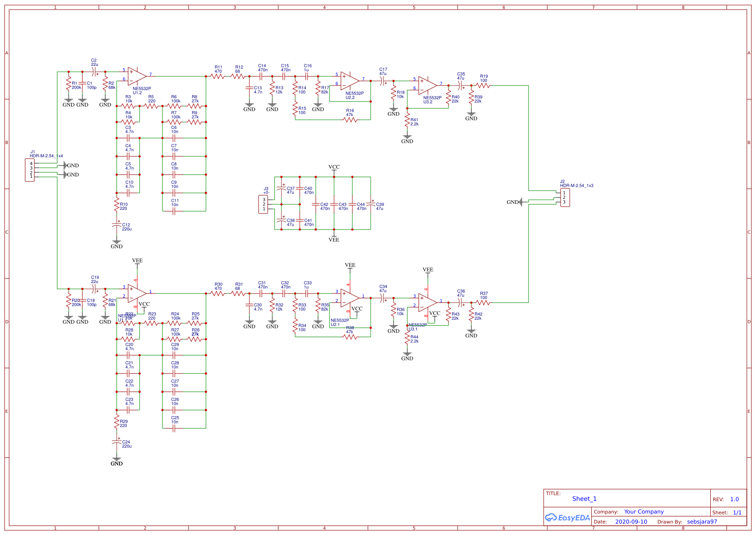Select the J2 three-pin header connector
The width and height of the screenshot is (756, 535).
pyautogui.click(x=565, y=198)
